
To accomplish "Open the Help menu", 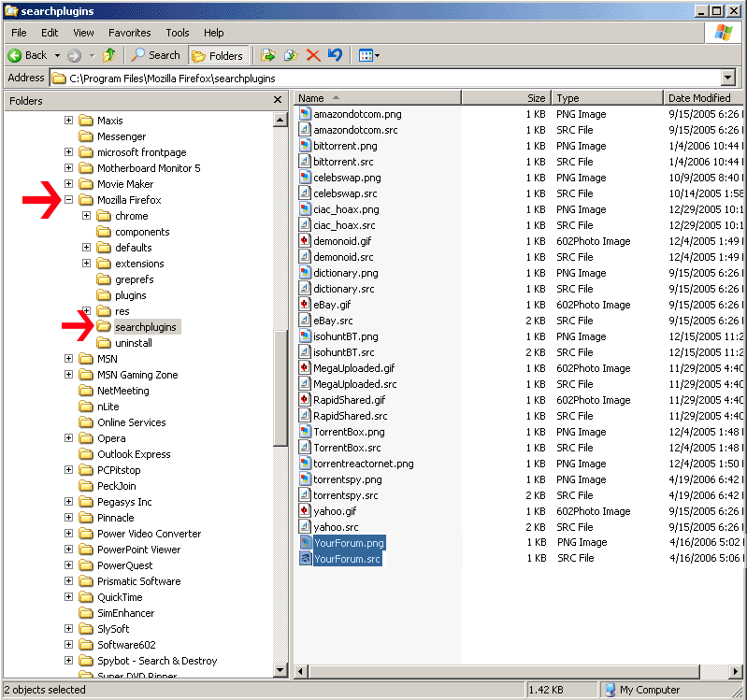I will click(214, 33).
